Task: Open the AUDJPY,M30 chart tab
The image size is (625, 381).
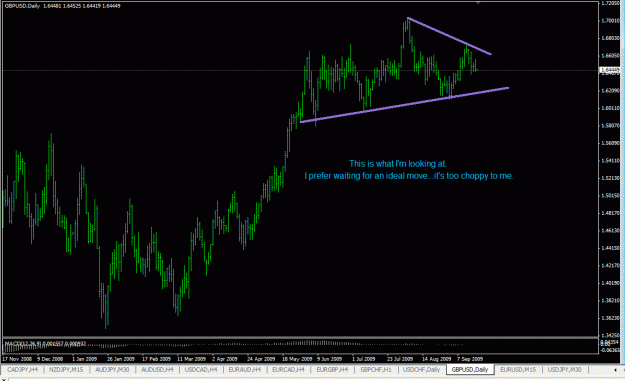Action: pyautogui.click(x=112, y=370)
